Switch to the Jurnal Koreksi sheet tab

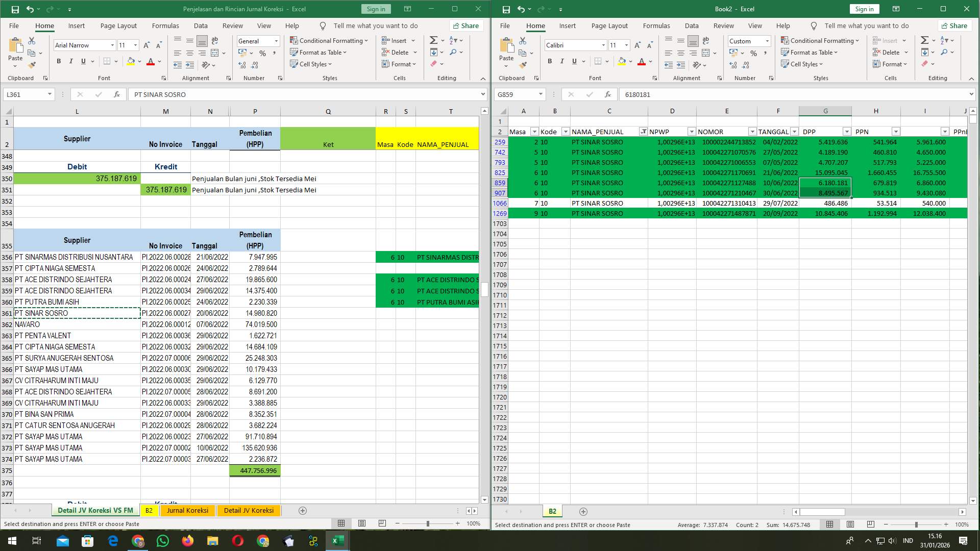pos(188,510)
